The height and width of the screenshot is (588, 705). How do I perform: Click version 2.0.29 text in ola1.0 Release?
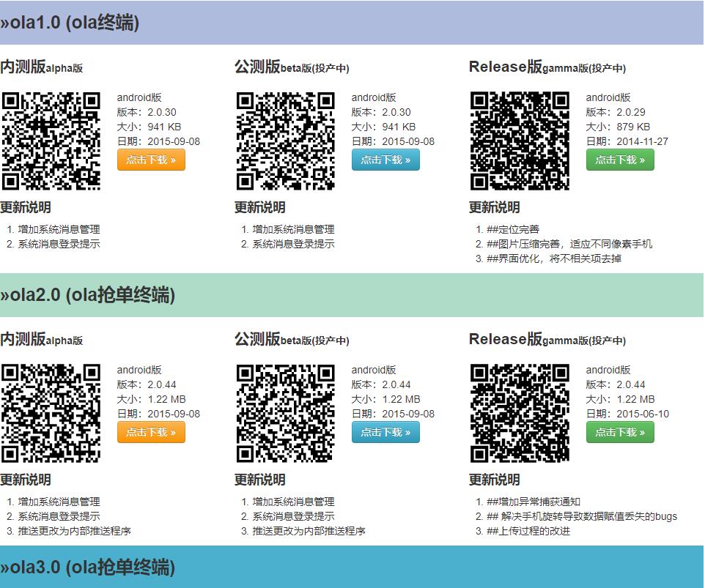(x=616, y=112)
